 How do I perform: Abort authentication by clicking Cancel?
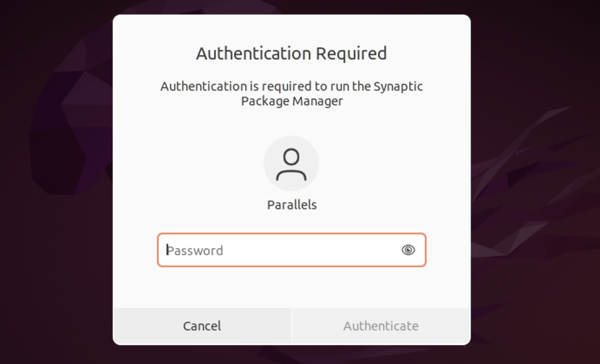[201, 325]
